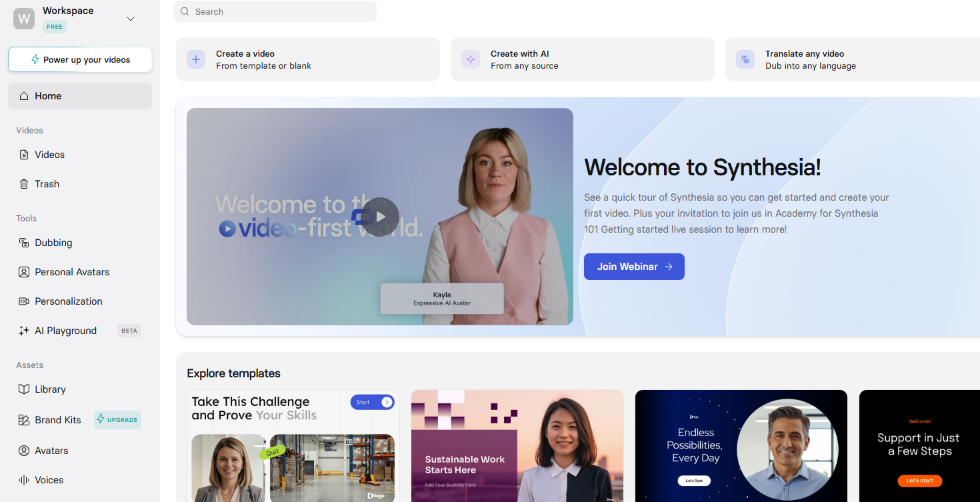
Task: Click the Personalization icon
Action: point(24,301)
